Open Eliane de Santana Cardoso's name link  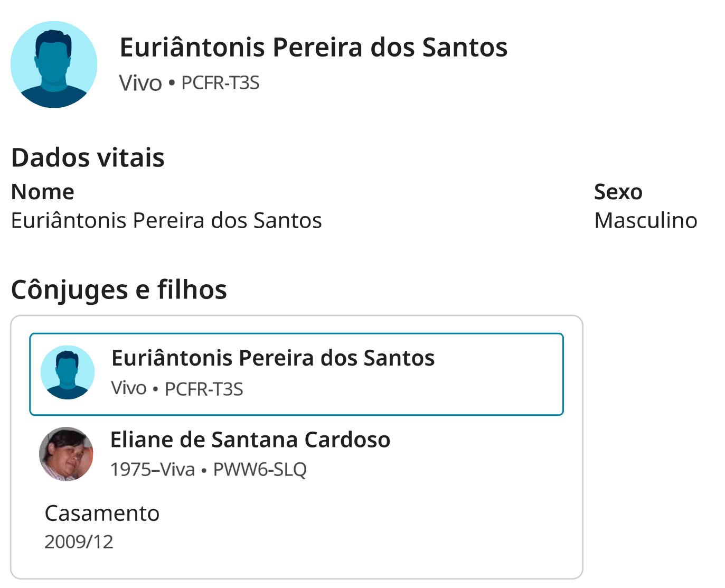coord(250,440)
